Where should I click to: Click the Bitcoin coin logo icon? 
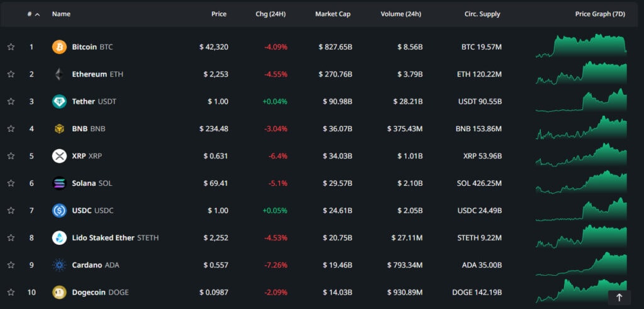(59, 47)
